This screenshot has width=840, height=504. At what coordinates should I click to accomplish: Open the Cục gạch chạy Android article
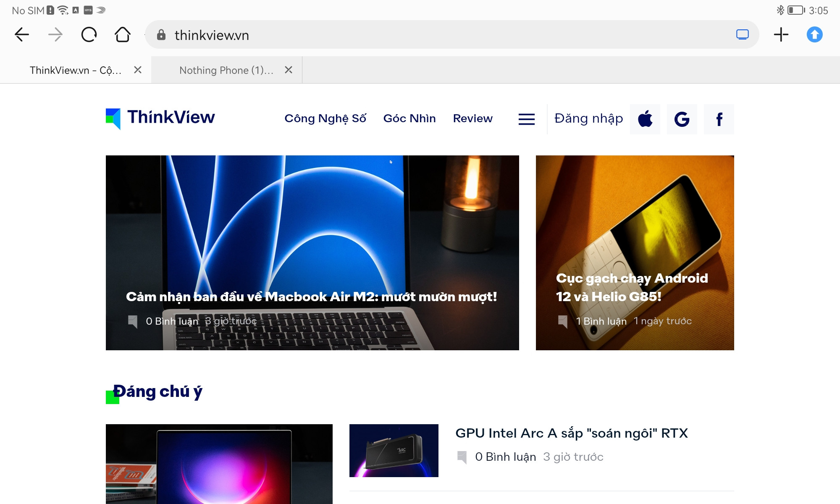tap(632, 287)
